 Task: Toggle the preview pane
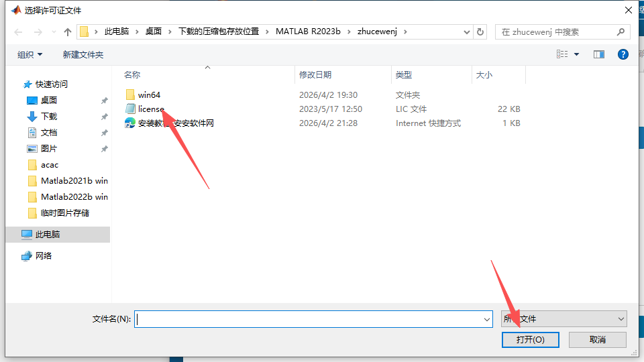(x=599, y=54)
